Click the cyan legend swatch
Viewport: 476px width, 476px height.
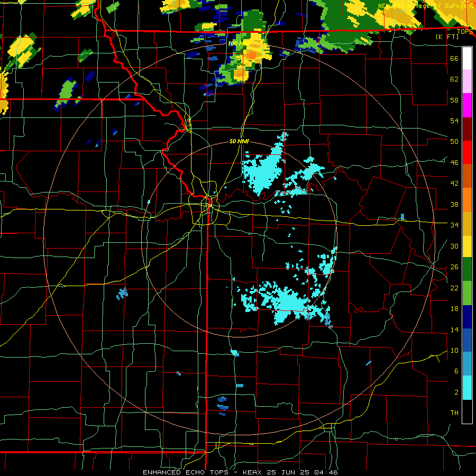(x=467, y=388)
